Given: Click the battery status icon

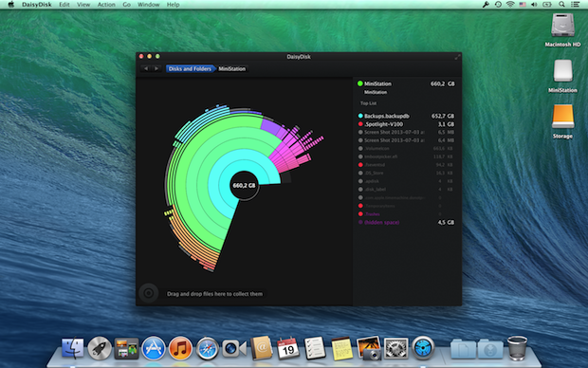Looking at the screenshot, I should tap(547, 5).
